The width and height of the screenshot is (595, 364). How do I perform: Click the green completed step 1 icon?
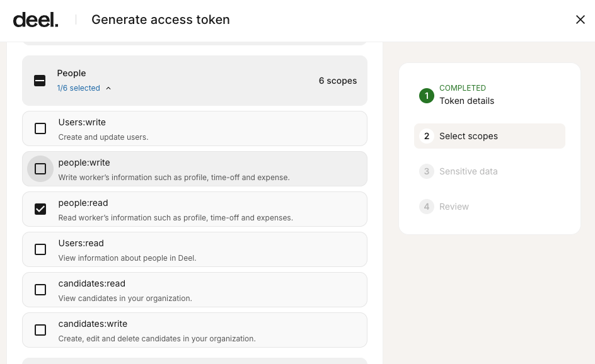click(427, 96)
